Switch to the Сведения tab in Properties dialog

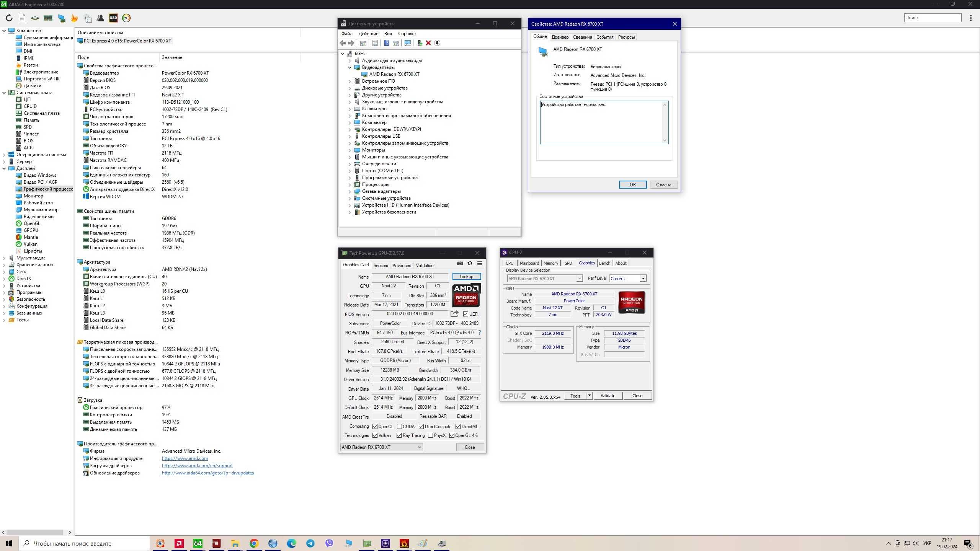(582, 37)
